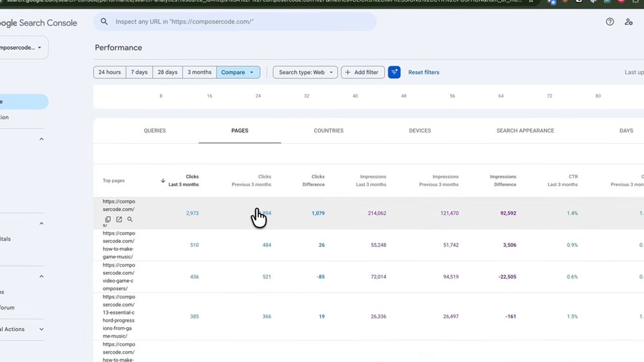Screen dimensions: 644x362
Task: Copy the composercode.com homepage URL
Action: click(x=108, y=220)
